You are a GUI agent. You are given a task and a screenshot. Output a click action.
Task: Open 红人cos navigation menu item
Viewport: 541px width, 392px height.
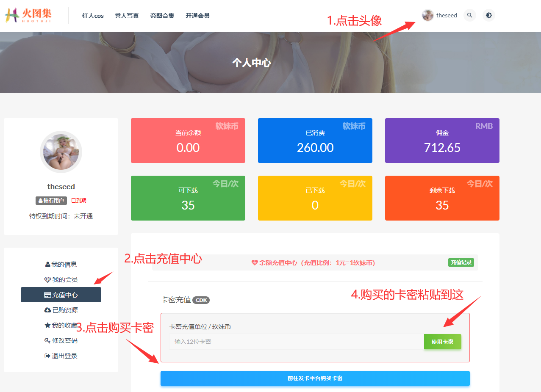[x=93, y=16]
